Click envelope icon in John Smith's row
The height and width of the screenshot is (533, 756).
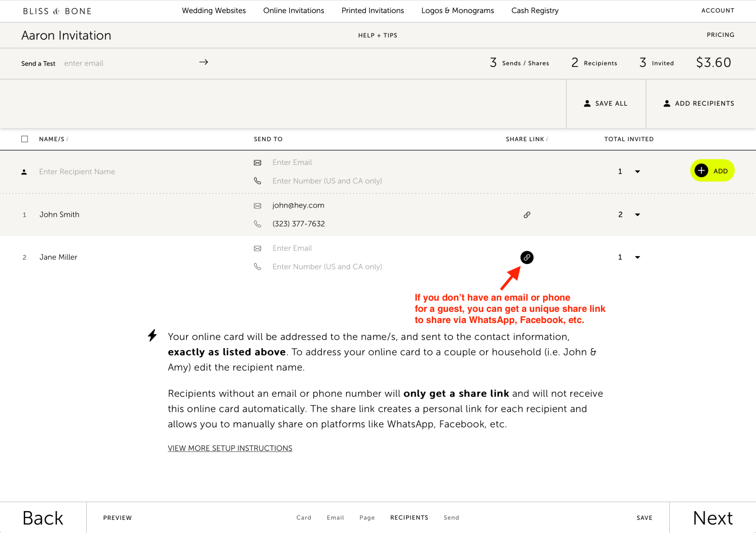point(257,206)
